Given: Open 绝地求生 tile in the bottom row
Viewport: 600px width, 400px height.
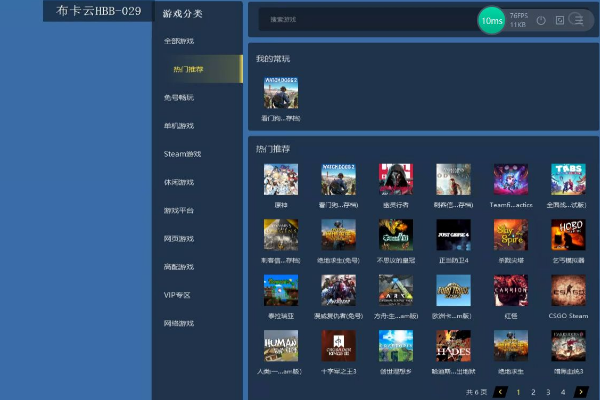Looking at the screenshot, I should click(x=511, y=346).
